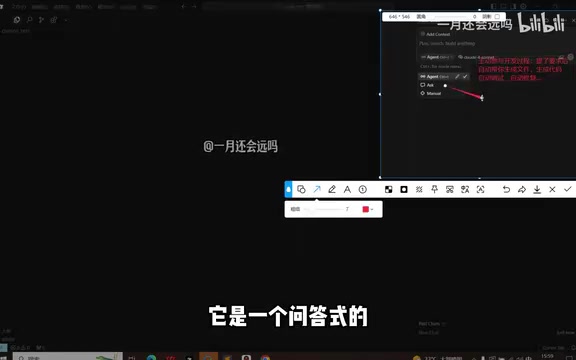Open the red color swatch dropdown
The width and height of the screenshot is (576, 360).
368,209
